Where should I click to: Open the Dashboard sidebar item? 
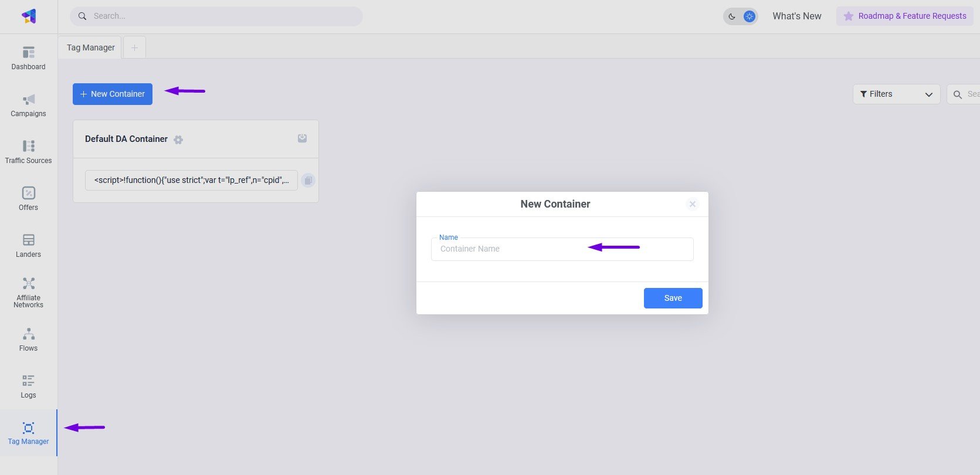pos(28,59)
